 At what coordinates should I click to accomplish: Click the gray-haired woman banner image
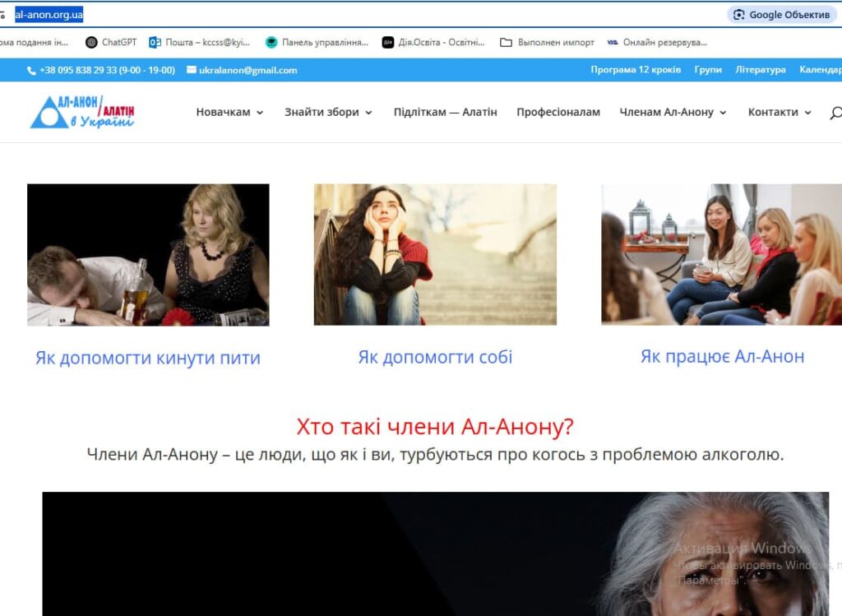436,553
